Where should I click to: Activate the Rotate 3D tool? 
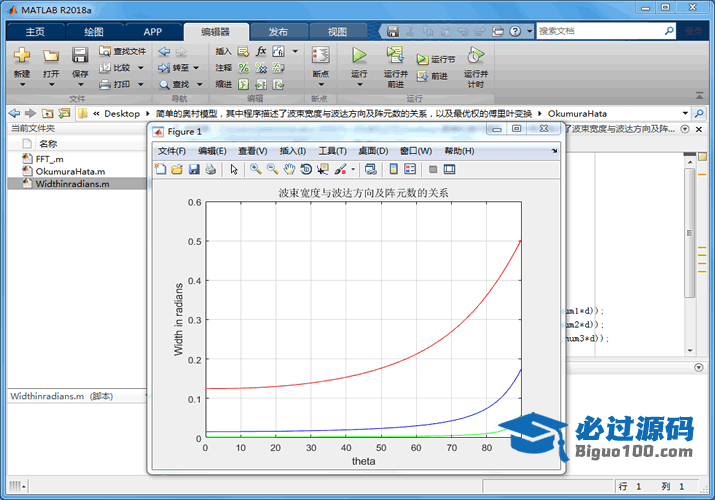306,169
